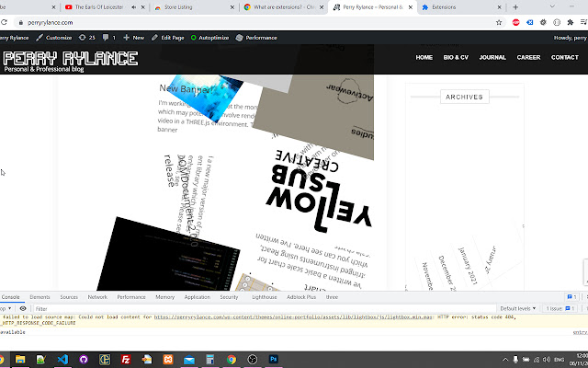588x368 pixels.
Task: Open XAMPP control panel taskbar icon
Action: coord(168,360)
